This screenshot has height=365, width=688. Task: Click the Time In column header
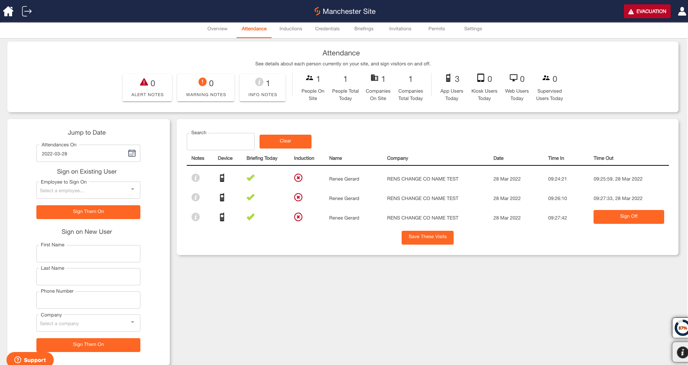pyautogui.click(x=556, y=158)
